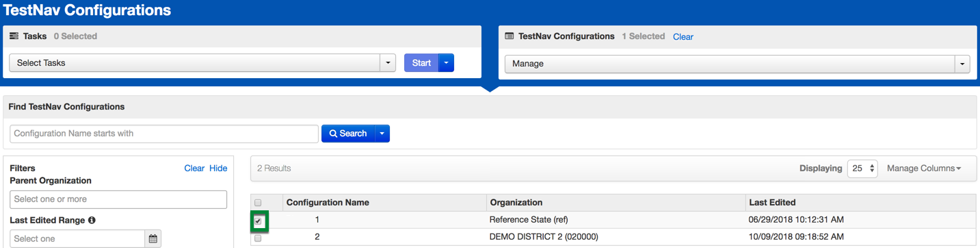This screenshot has width=980, height=248.
Task: Click the Parent Organization select field
Action: click(118, 199)
